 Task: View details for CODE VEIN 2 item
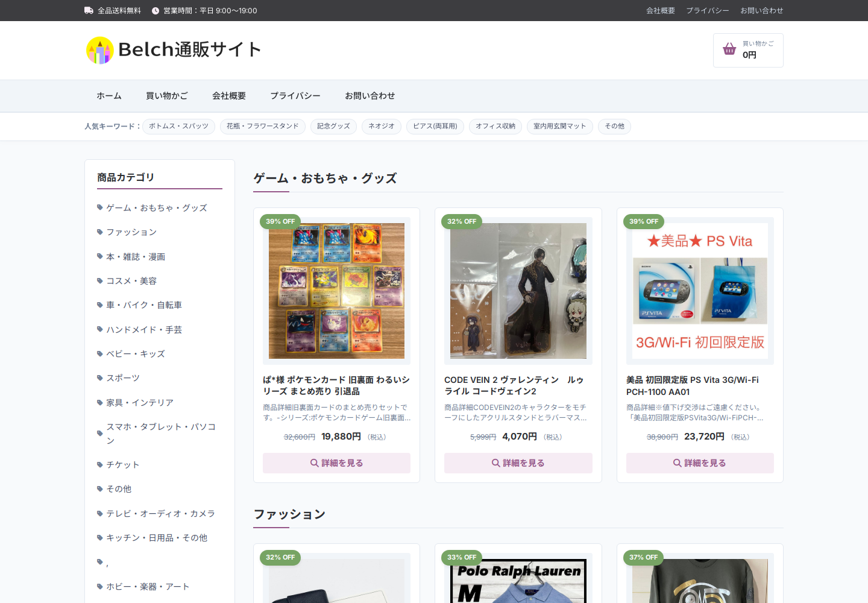(x=518, y=463)
